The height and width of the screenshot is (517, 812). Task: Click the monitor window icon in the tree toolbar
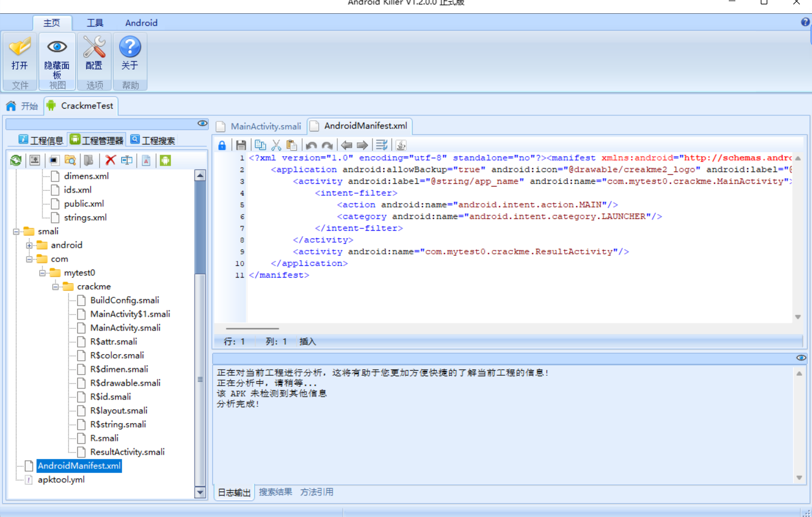coord(53,160)
